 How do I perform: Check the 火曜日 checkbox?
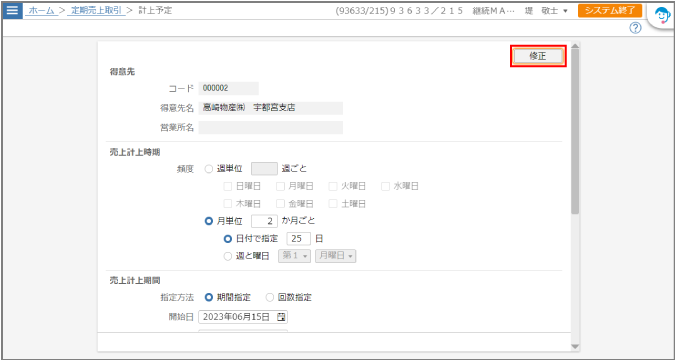click(x=333, y=186)
